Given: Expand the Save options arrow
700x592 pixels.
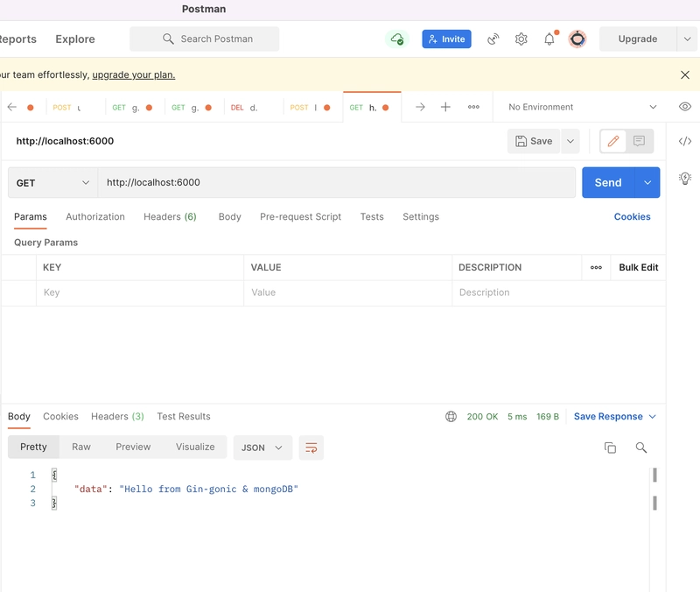Looking at the screenshot, I should pos(570,141).
